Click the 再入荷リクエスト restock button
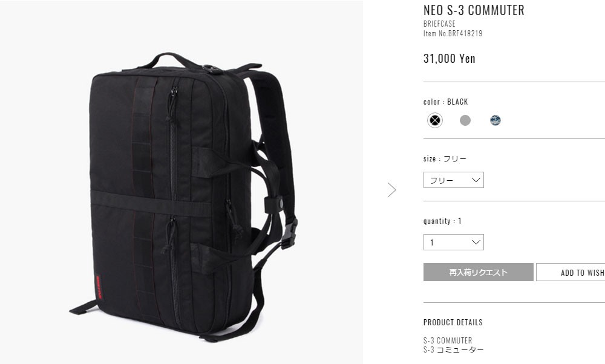 point(478,272)
